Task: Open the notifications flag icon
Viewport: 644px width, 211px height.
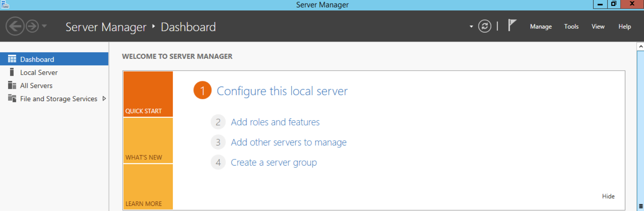Action: click(x=512, y=25)
